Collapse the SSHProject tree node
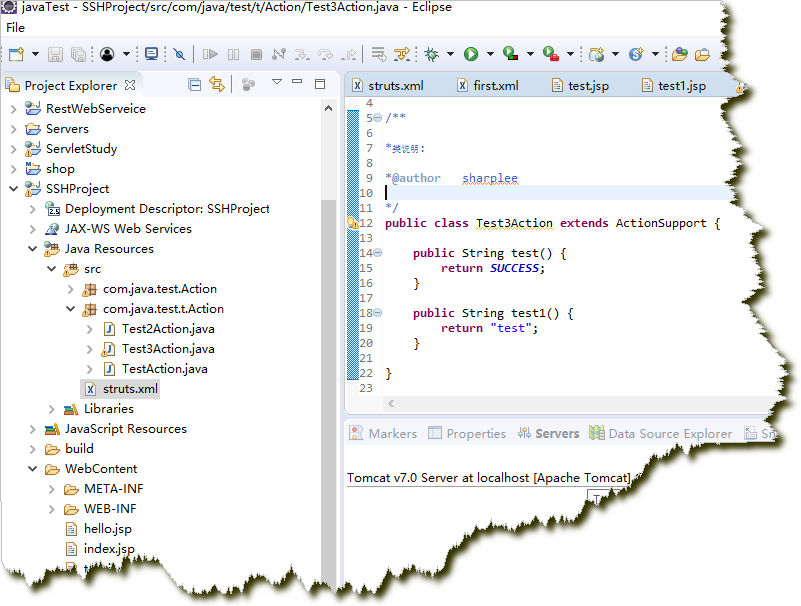 pyautogui.click(x=13, y=189)
